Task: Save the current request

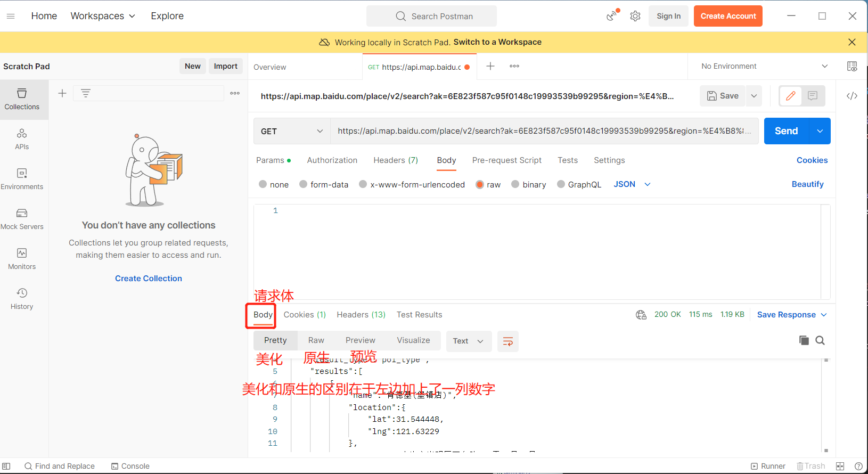Action: pyautogui.click(x=723, y=96)
